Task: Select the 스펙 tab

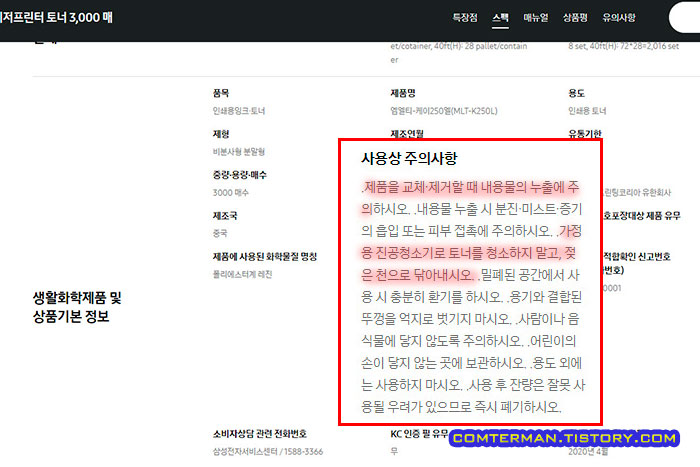Action: (x=500, y=18)
